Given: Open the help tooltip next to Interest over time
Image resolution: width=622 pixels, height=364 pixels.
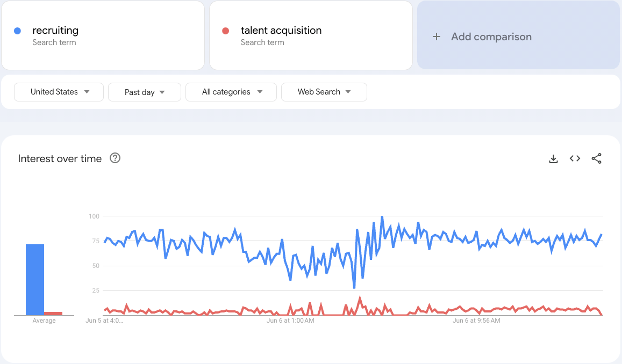Looking at the screenshot, I should [x=115, y=158].
